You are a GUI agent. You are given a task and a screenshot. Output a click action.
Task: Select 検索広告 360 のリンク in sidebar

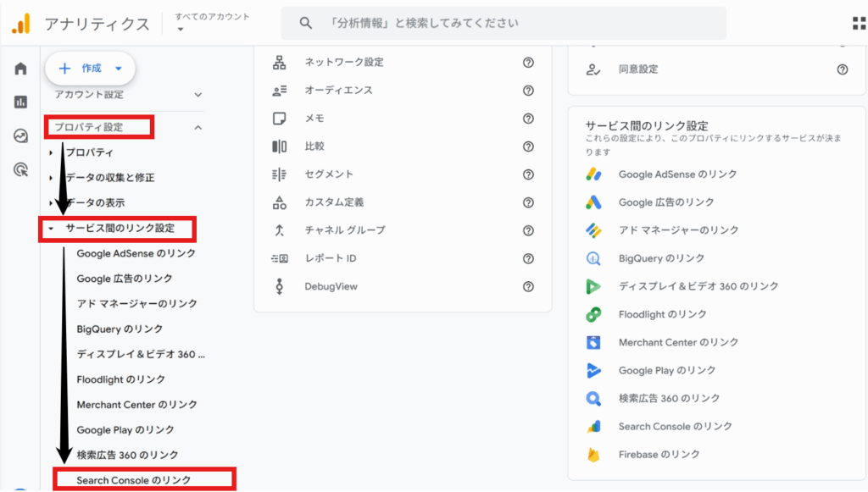(127, 456)
